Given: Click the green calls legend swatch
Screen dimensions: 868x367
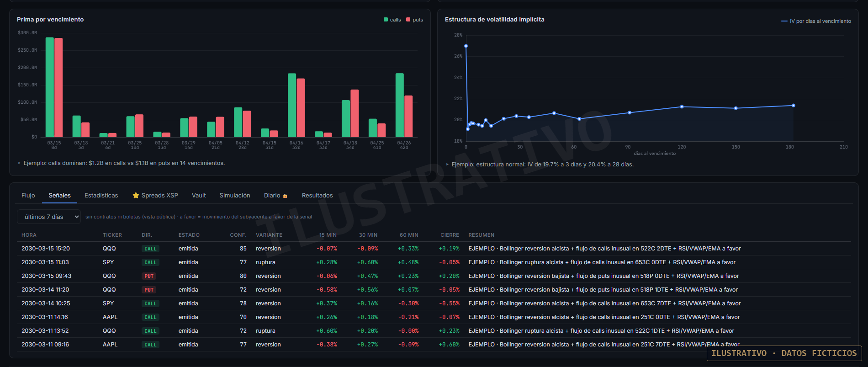Looking at the screenshot, I should click(x=386, y=20).
